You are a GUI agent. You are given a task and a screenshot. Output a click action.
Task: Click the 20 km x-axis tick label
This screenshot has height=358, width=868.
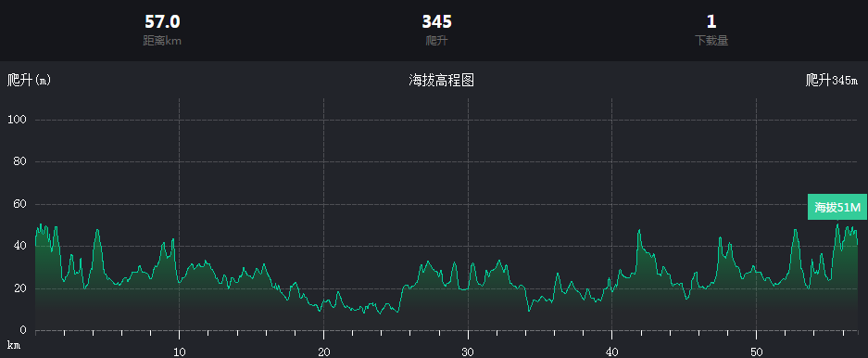coord(324,352)
